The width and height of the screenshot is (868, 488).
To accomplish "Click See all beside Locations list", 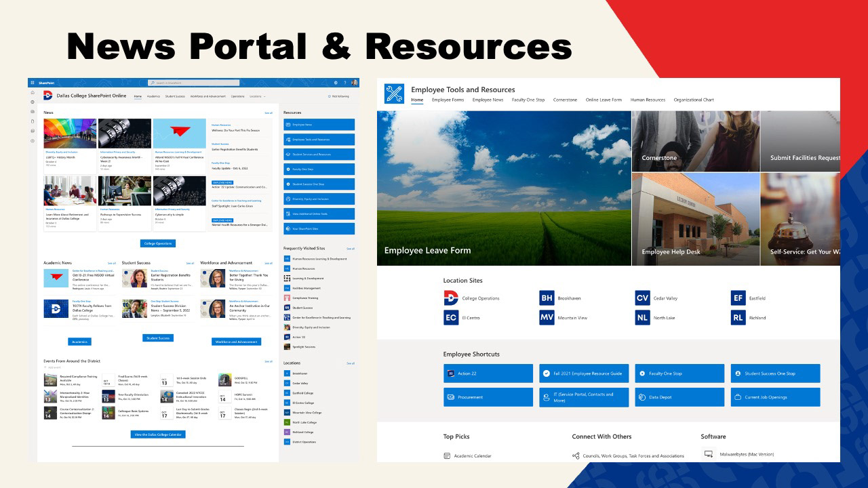I will tap(351, 363).
